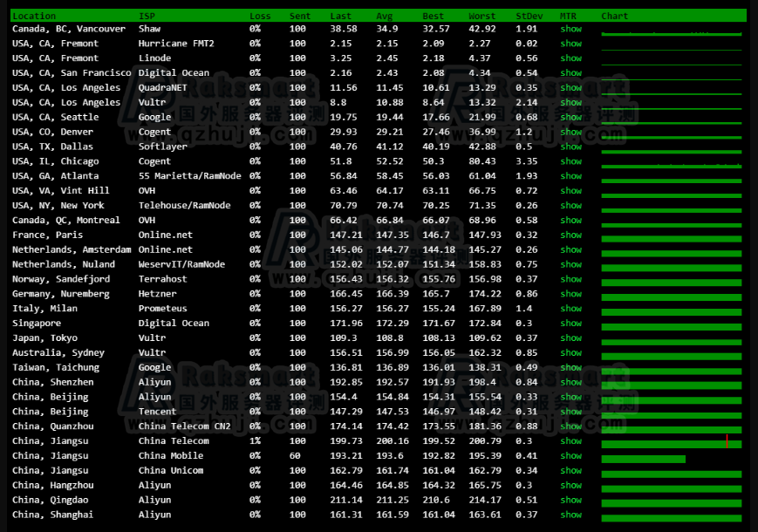The image size is (758, 532).
Task: Select the 'China Unicom' ISP cell
Action: [x=171, y=471]
